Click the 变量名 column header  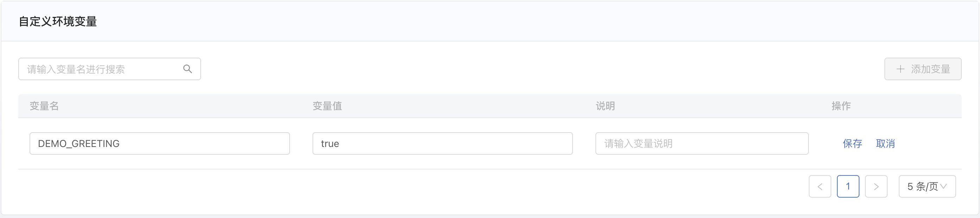pyautogui.click(x=44, y=106)
